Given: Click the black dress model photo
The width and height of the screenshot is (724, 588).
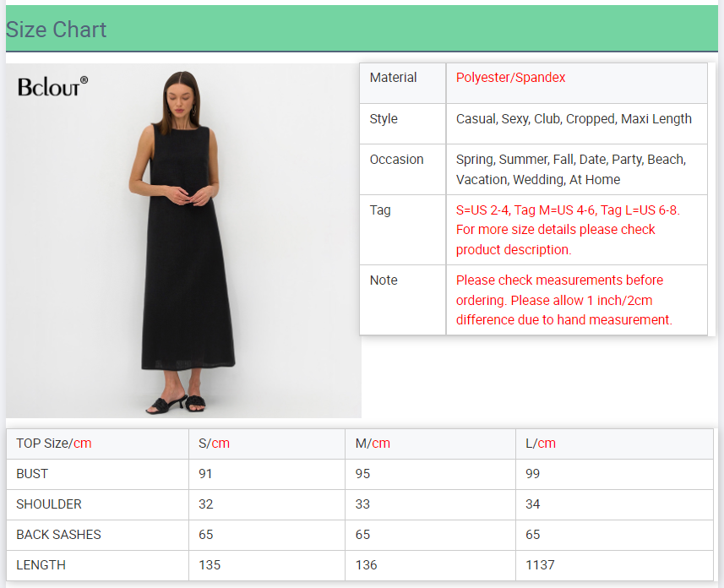Looking at the screenshot, I should point(182,241).
